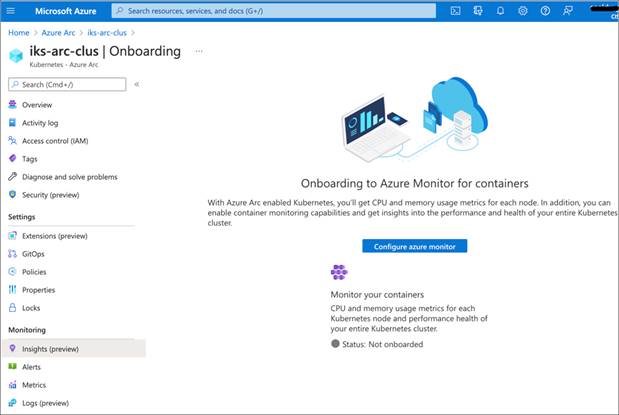Image resolution: width=619 pixels, height=415 pixels.
Task: Go to Azure Arc breadcrumb link
Action: click(58, 33)
